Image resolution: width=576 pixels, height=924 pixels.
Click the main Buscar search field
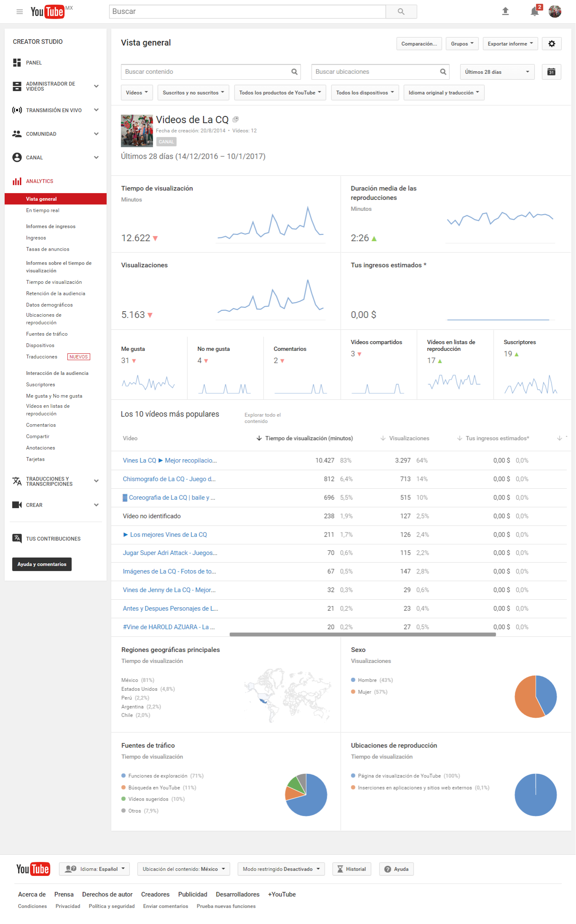tap(248, 11)
